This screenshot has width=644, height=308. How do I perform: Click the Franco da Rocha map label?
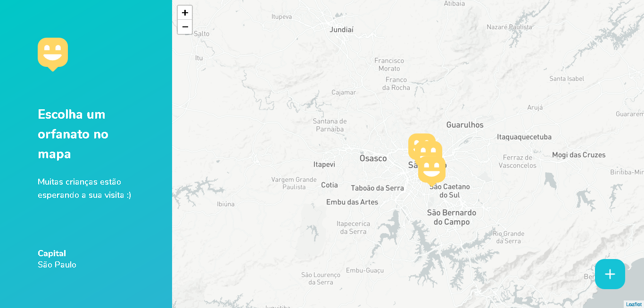[396, 84]
